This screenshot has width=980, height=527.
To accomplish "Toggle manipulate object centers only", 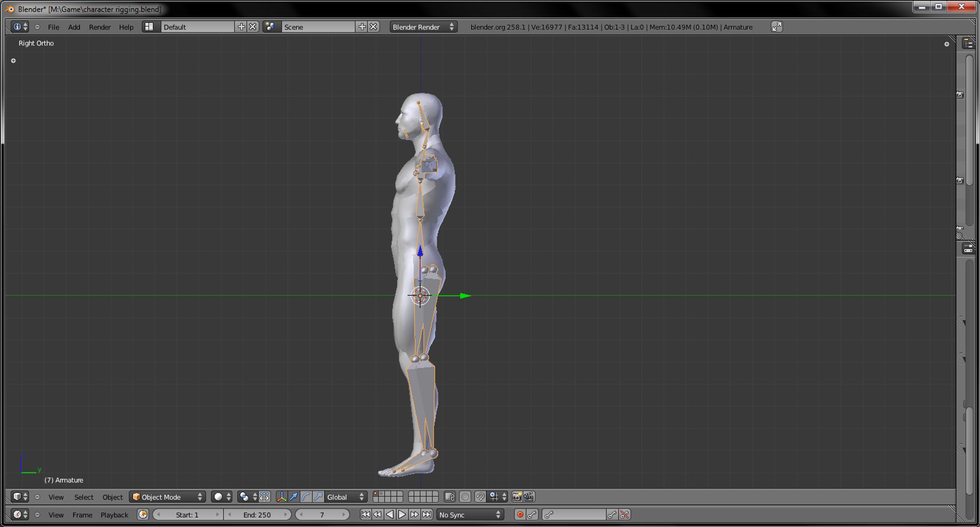I will coord(264,497).
